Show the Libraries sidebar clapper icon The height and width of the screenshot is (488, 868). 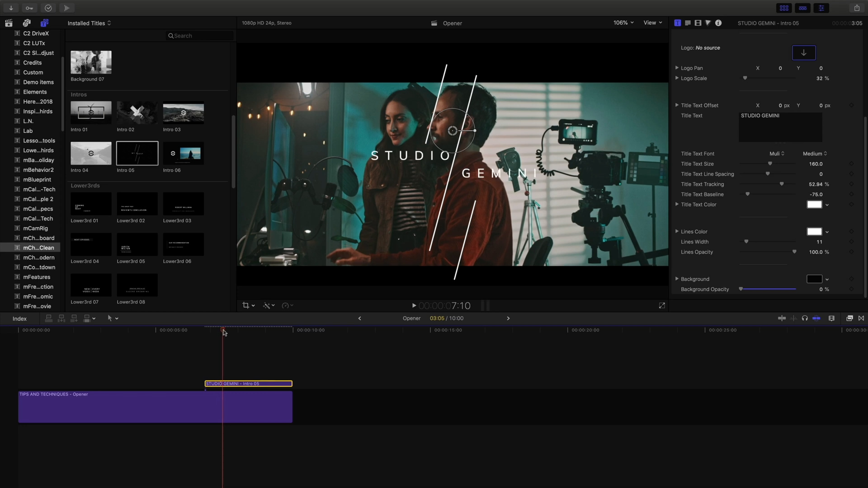[x=9, y=23]
